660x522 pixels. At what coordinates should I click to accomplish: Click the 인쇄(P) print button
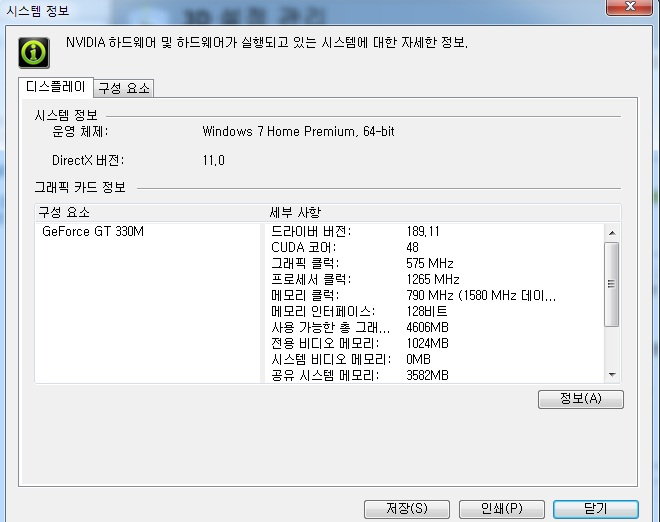[x=502, y=509]
